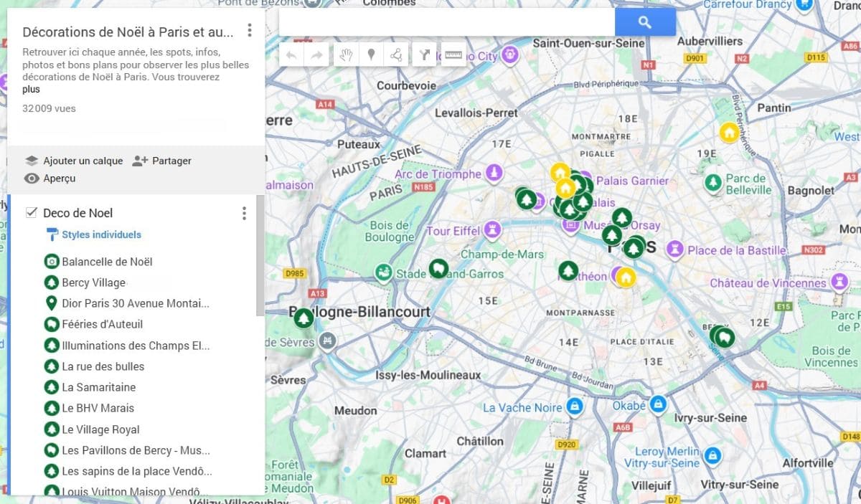
Task: Select the add marker tool
Action: click(x=372, y=54)
